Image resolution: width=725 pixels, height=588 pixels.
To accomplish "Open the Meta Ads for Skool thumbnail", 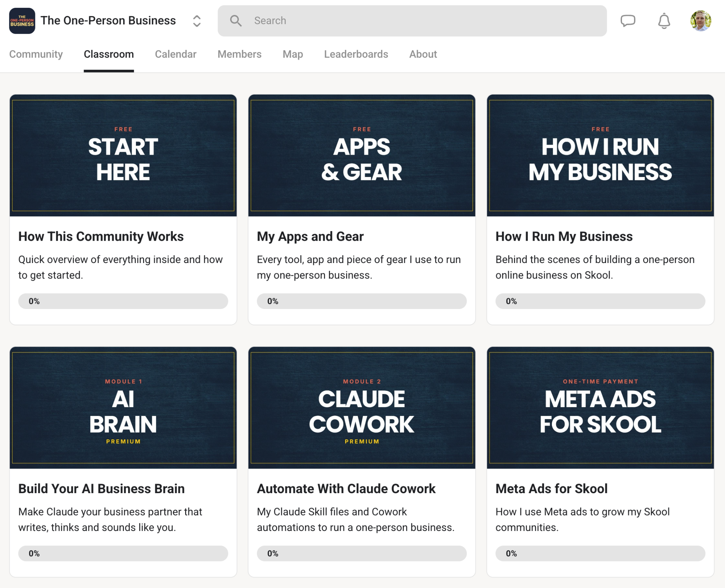I will pyautogui.click(x=600, y=408).
